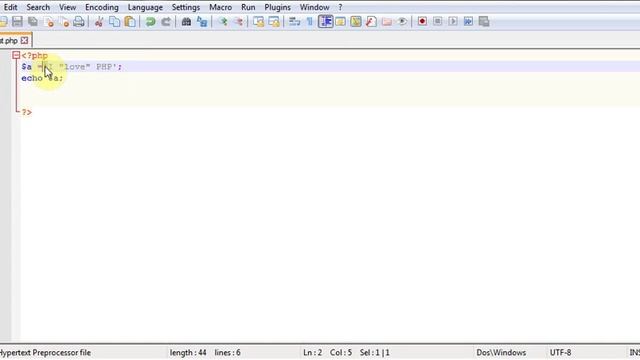Toggle Show All Characters pilcrow icon
Image resolution: width=640 pixels, height=360 pixels.
click(310, 21)
